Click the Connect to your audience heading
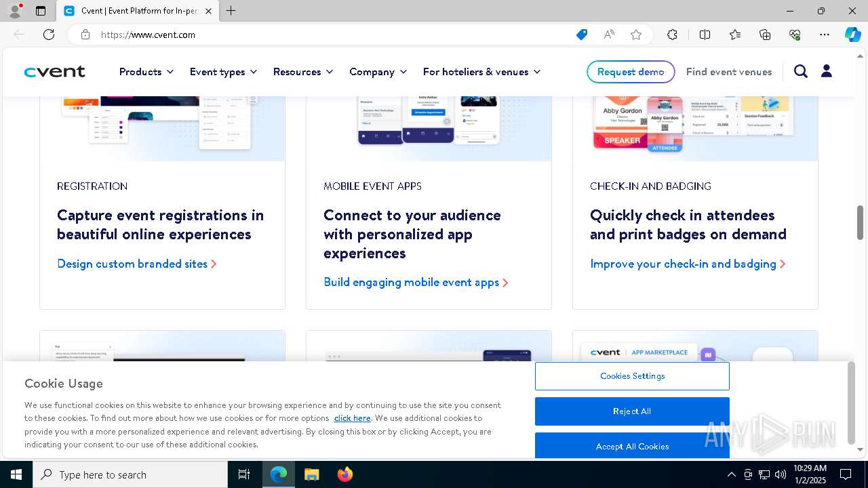Viewport: 868px width, 488px height. [x=412, y=234]
